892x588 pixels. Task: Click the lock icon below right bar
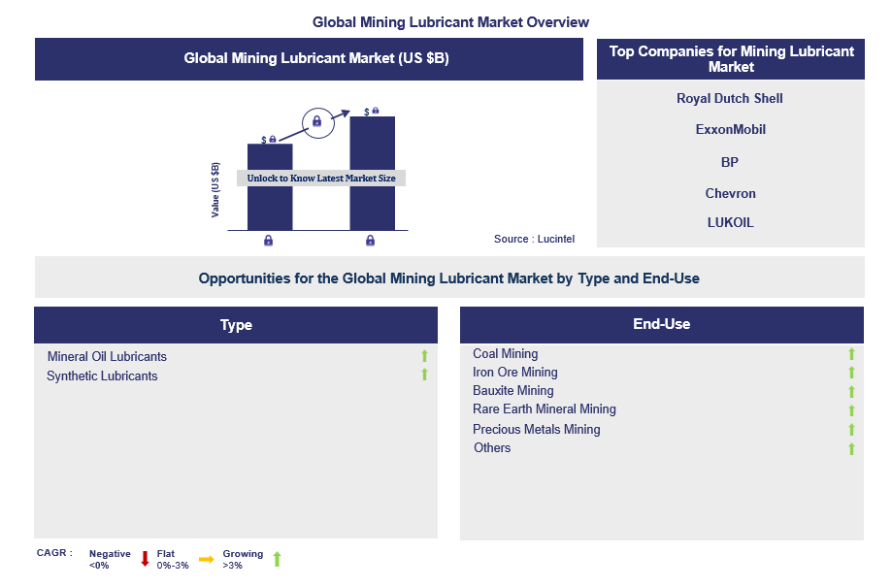coord(371,240)
